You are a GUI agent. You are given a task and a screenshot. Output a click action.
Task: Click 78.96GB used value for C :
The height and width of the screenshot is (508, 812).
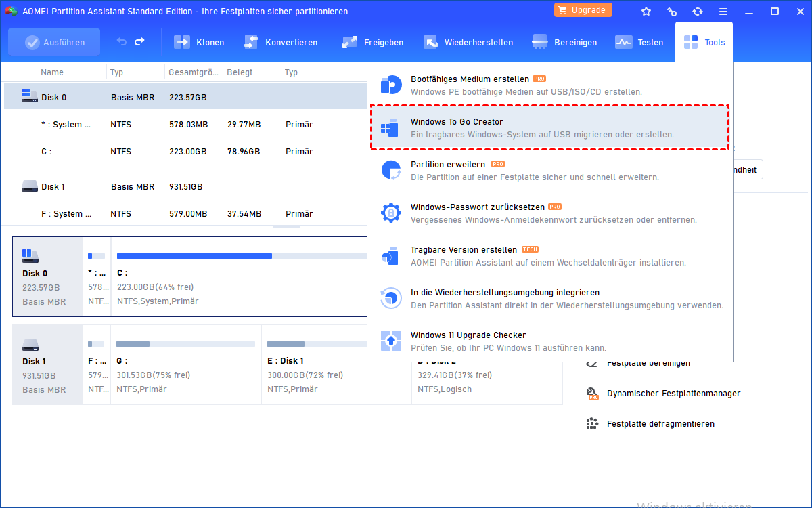click(244, 152)
